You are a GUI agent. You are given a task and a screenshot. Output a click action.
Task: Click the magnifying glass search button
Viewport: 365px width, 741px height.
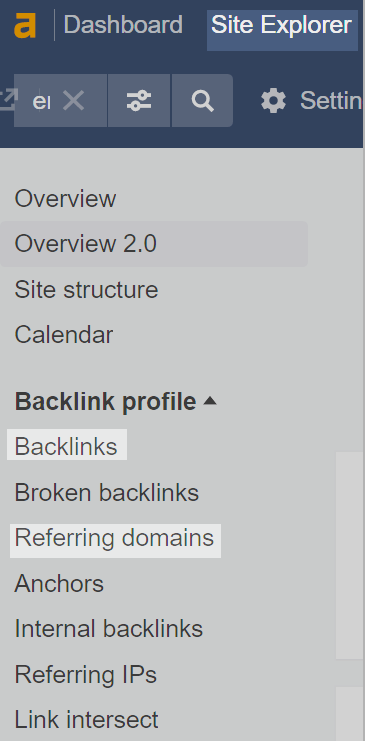click(x=202, y=101)
